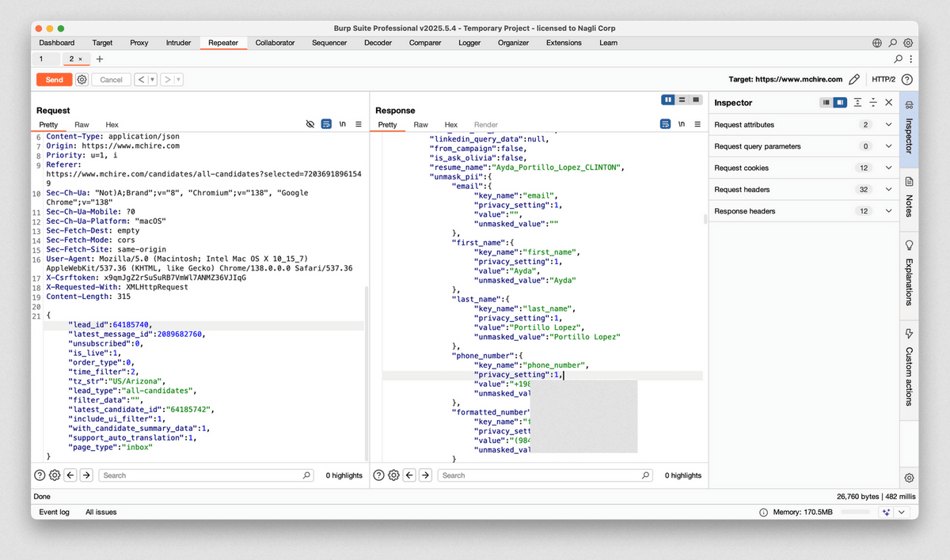This screenshot has height=560, width=950.
Task: Open the Notes side panel tab
Action: [909, 199]
